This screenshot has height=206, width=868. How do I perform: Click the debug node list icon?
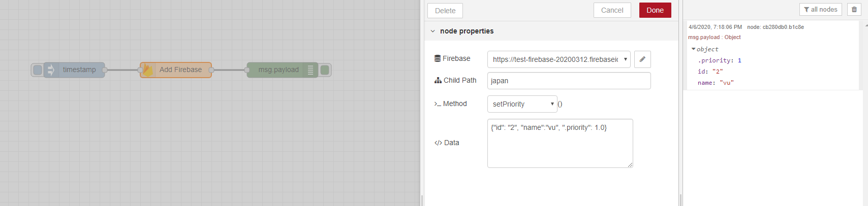tap(311, 70)
